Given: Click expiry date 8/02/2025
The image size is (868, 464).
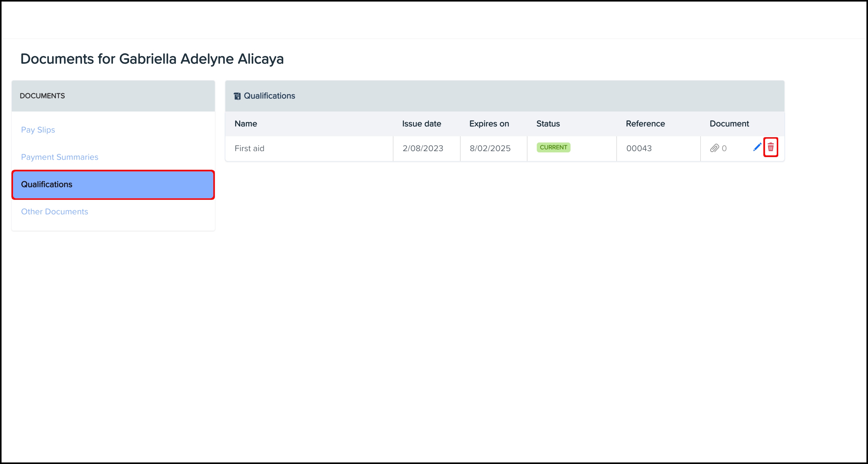Looking at the screenshot, I should [490, 148].
